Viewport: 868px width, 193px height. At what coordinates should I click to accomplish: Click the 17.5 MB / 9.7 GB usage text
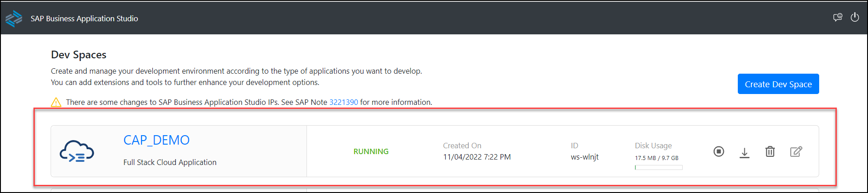[656, 158]
